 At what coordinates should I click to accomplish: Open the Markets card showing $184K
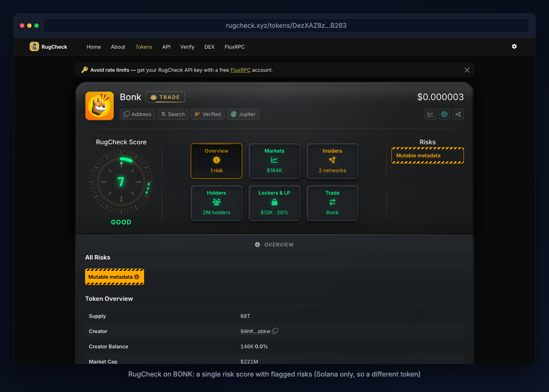point(274,161)
